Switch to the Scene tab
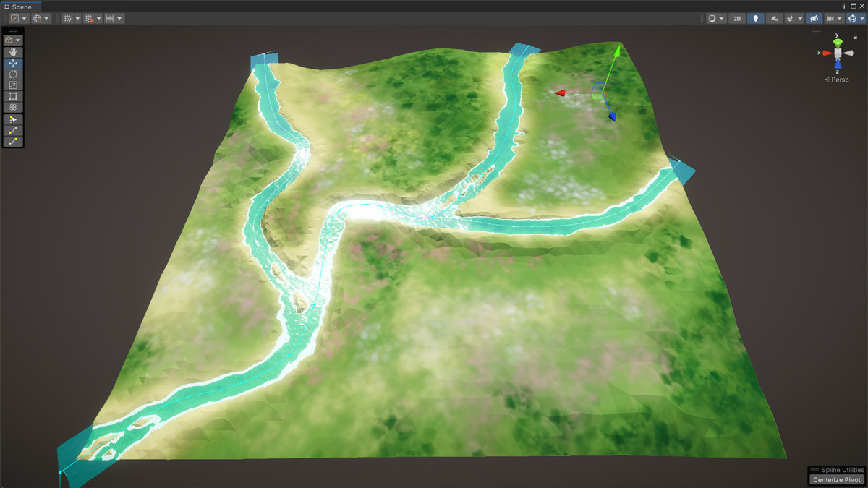This screenshot has height=488, width=868. [x=18, y=7]
